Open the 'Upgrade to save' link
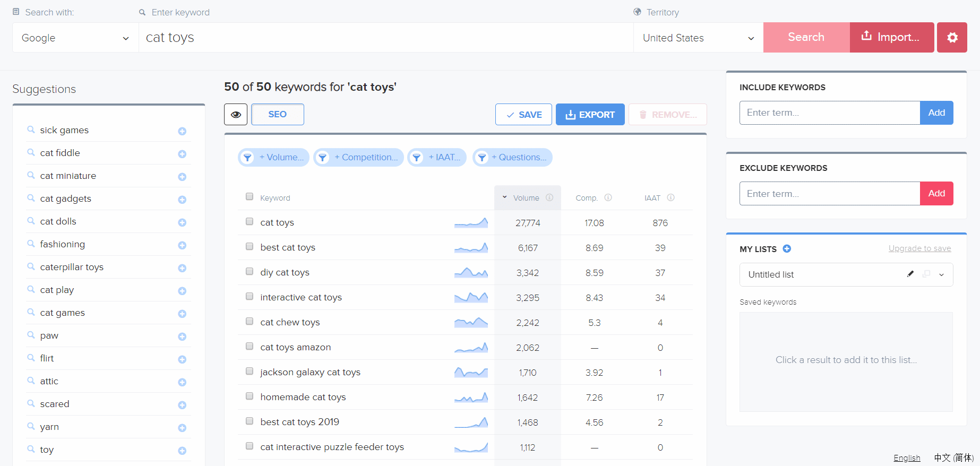This screenshot has width=980, height=466. (x=919, y=248)
